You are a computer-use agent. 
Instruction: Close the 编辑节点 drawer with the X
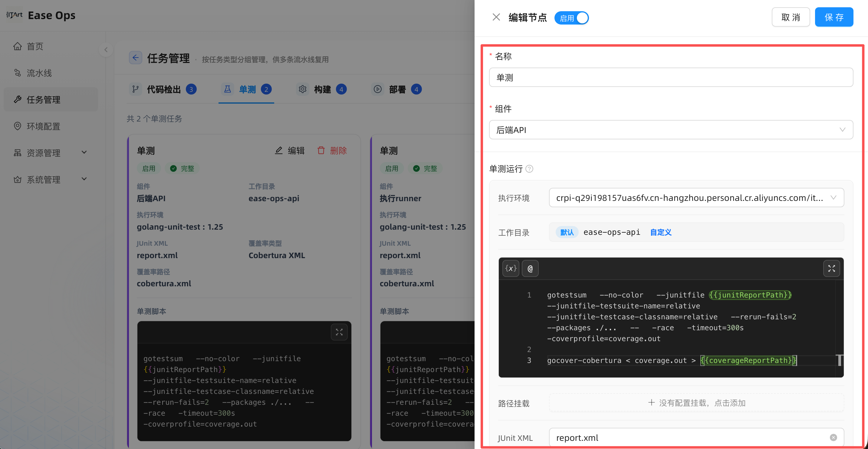(496, 17)
